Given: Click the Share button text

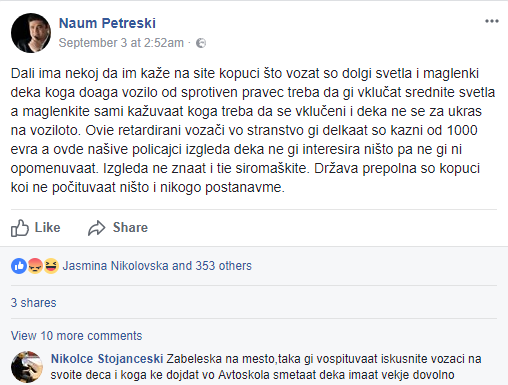Looking at the screenshot, I should pos(130,228).
